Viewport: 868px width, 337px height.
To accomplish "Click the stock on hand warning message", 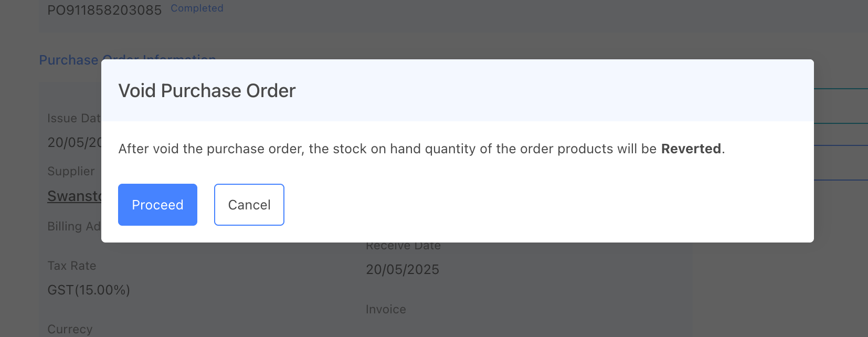I will 388,149.
